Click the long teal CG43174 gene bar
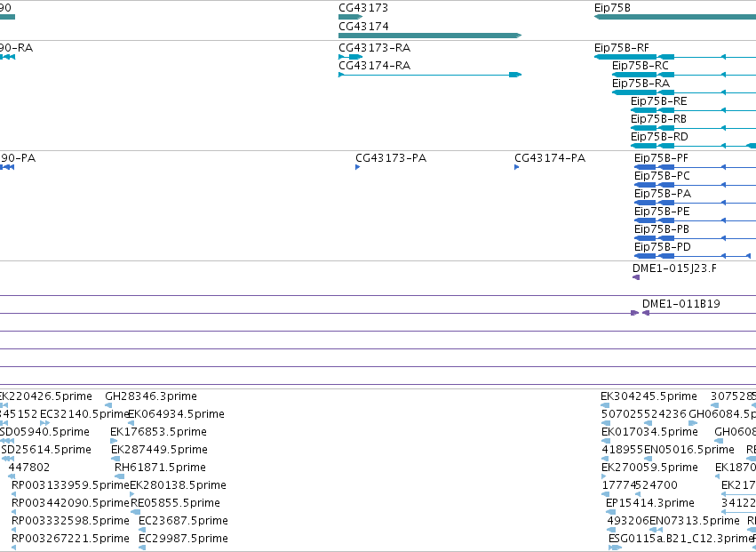The height and width of the screenshot is (552, 756). [430, 36]
